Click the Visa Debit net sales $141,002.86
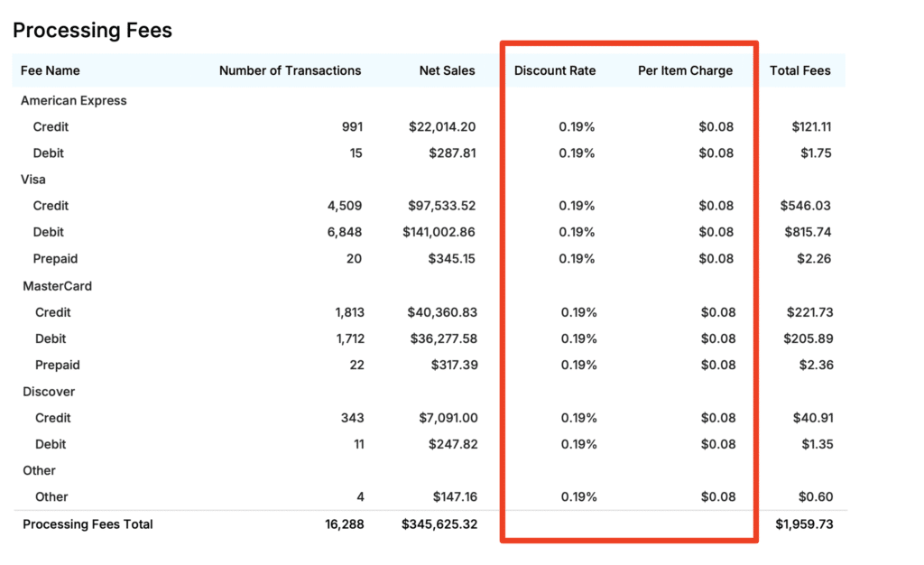 click(x=439, y=232)
